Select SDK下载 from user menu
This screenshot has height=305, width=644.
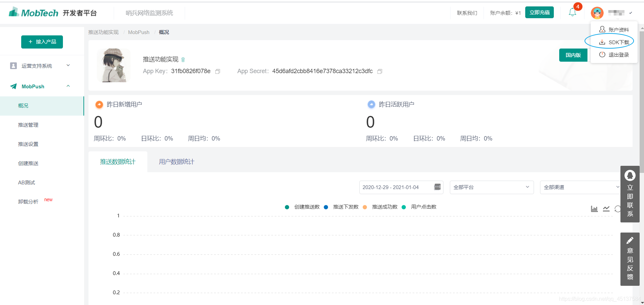(614, 42)
